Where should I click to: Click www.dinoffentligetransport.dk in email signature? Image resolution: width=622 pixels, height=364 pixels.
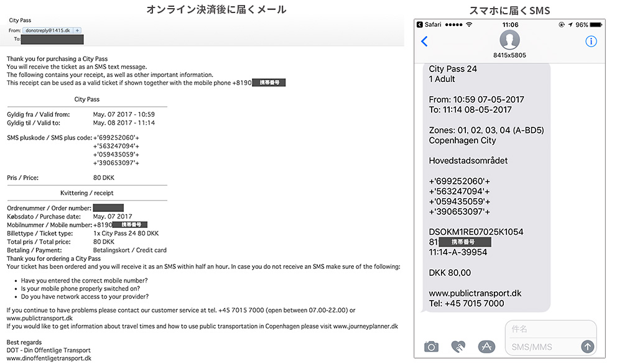click(49, 358)
